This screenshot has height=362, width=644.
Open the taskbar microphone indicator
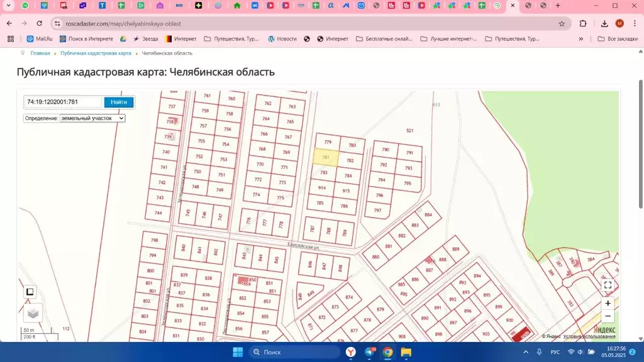539,352
